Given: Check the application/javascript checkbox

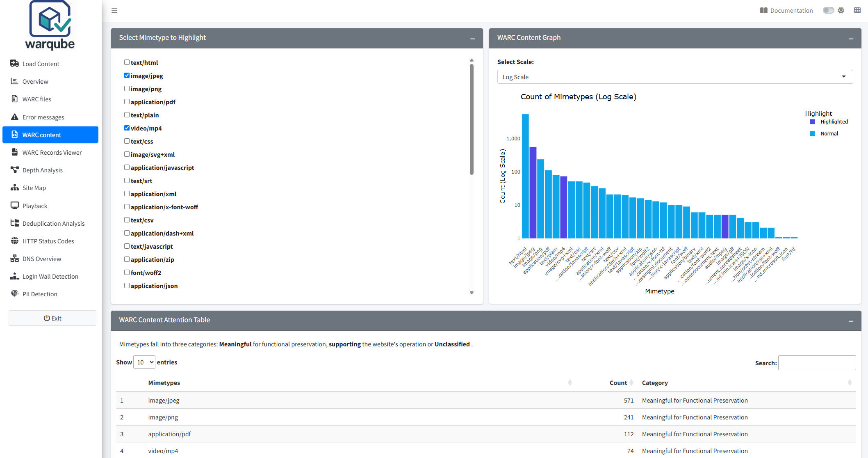Looking at the screenshot, I should (127, 167).
